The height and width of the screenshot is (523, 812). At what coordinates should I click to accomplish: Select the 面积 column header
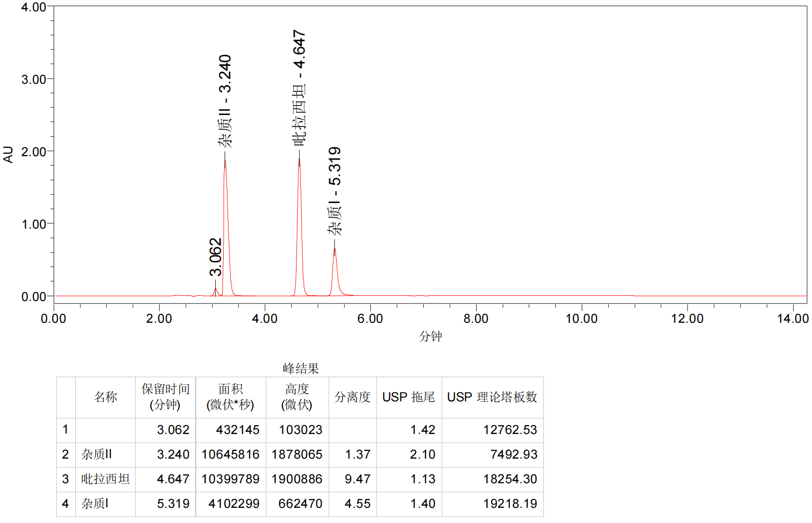click(x=231, y=397)
